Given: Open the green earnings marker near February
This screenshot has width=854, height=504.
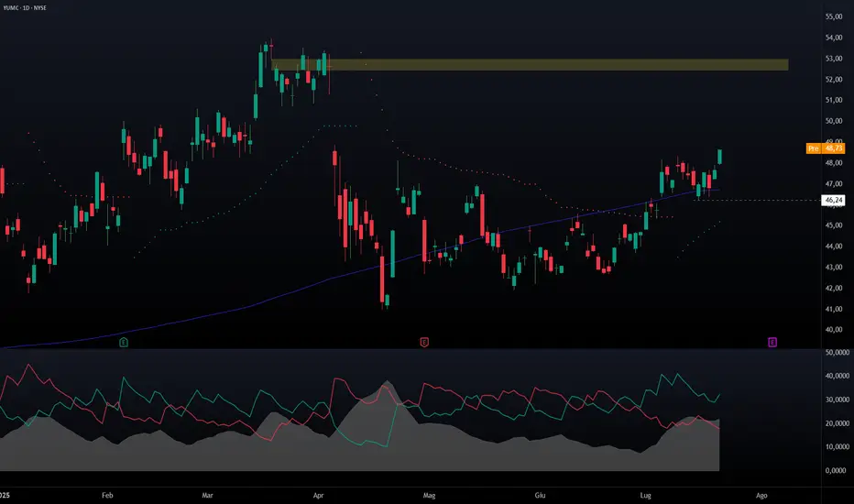Looking at the screenshot, I should tap(124, 342).
